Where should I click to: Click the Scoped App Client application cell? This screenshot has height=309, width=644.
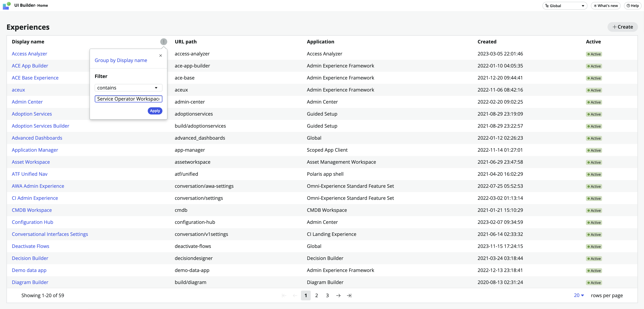tap(327, 150)
